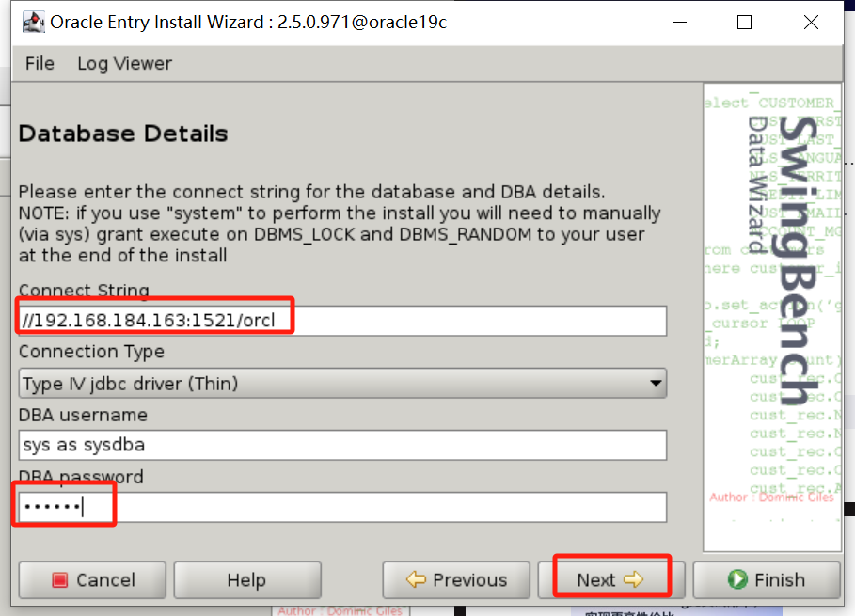
Task: Click the Help button
Action: [247, 580]
